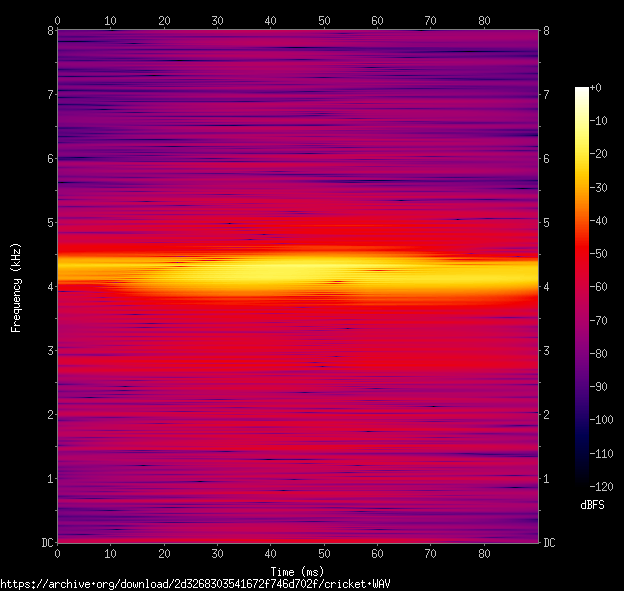Click the 80 ms tick on the top axis
624x591 pixels.
pos(483,19)
